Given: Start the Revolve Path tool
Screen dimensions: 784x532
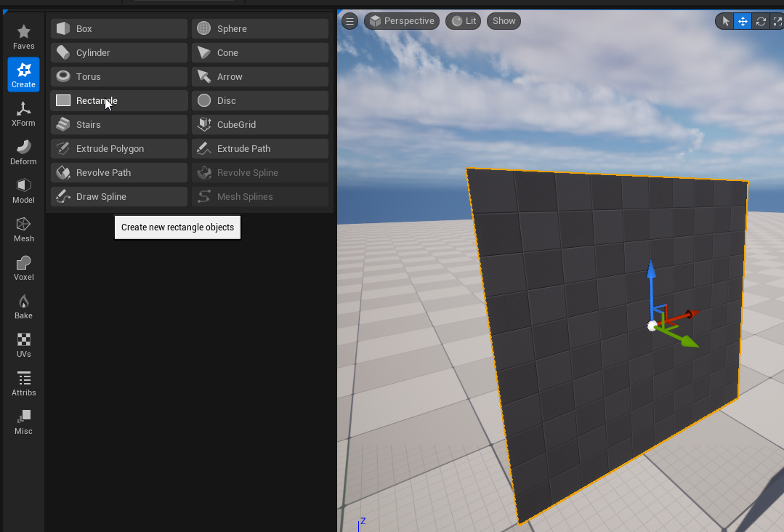Looking at the screenshot, I should click(119, 172).
